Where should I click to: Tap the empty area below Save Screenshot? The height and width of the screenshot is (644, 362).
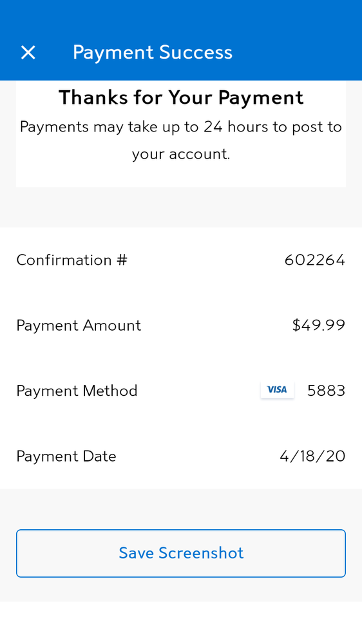click(x=181, y=623)
